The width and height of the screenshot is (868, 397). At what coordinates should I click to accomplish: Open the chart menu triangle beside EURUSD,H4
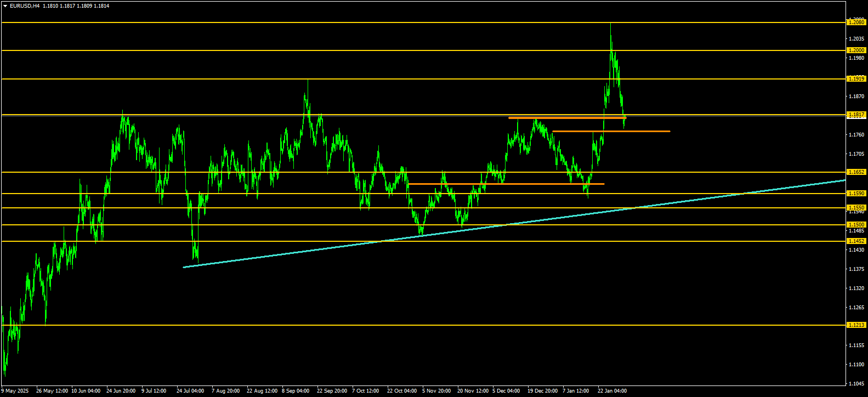(x=5, y=6)
